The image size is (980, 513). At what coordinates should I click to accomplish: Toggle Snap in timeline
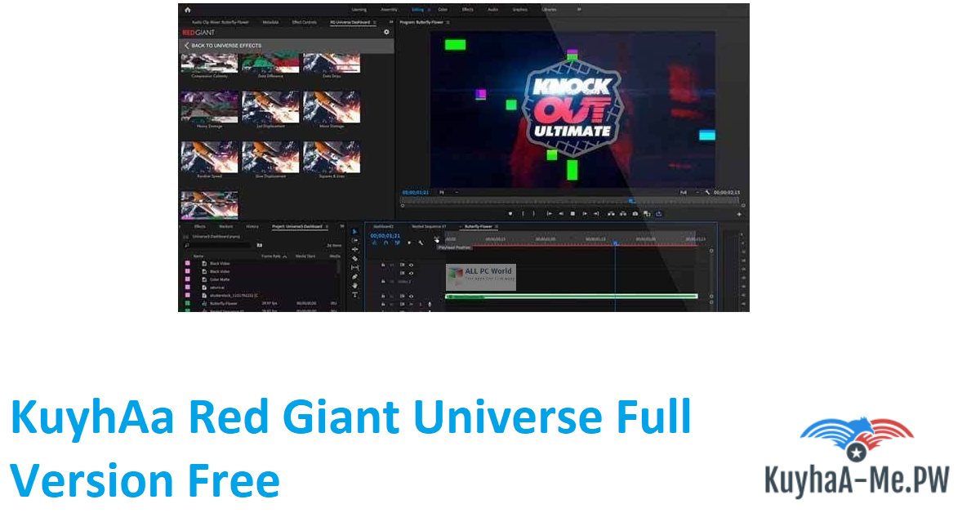click(x=385, y=243)
